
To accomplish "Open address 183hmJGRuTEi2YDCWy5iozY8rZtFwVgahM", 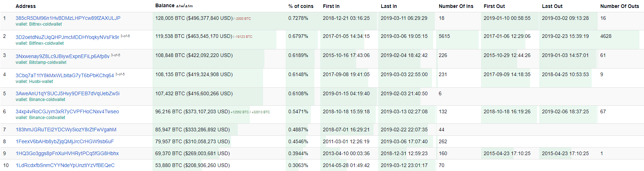I will point(66,130).
